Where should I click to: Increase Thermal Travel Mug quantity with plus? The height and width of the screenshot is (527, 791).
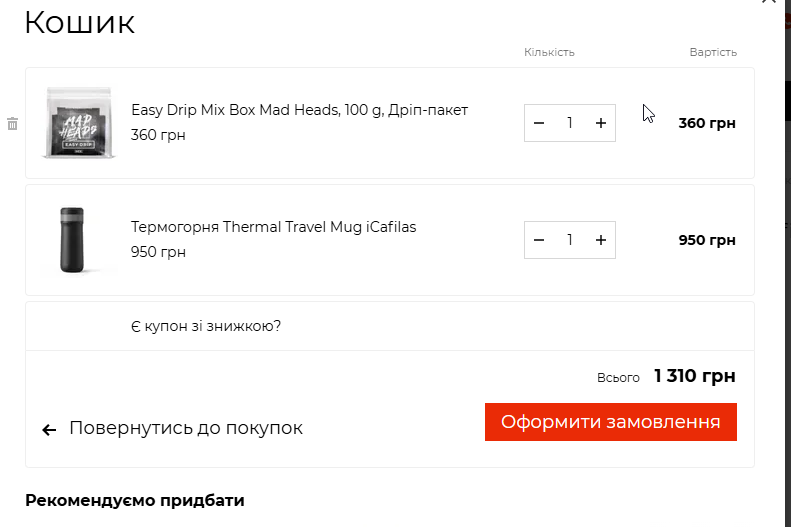601,240
